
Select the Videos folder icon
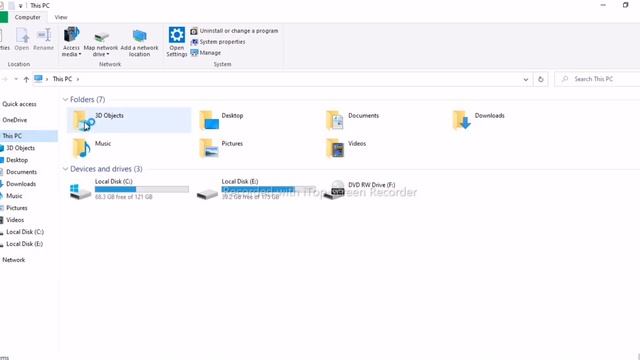335,148
